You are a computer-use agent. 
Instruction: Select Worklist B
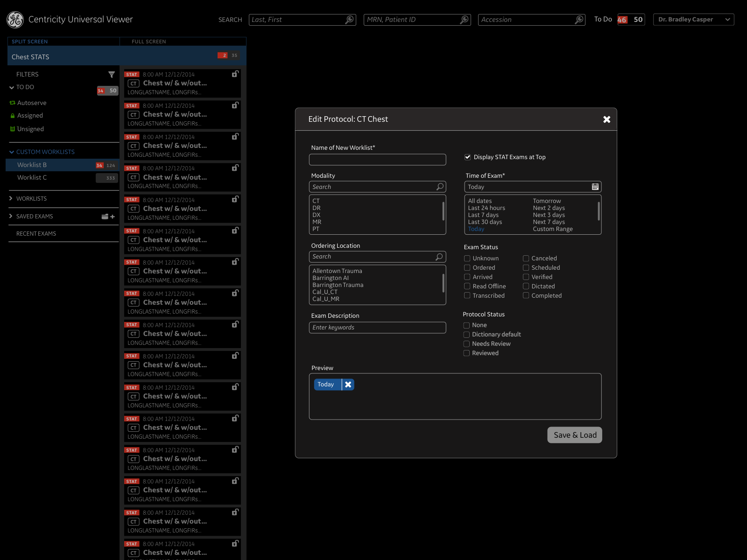click(x=62, y=165)
